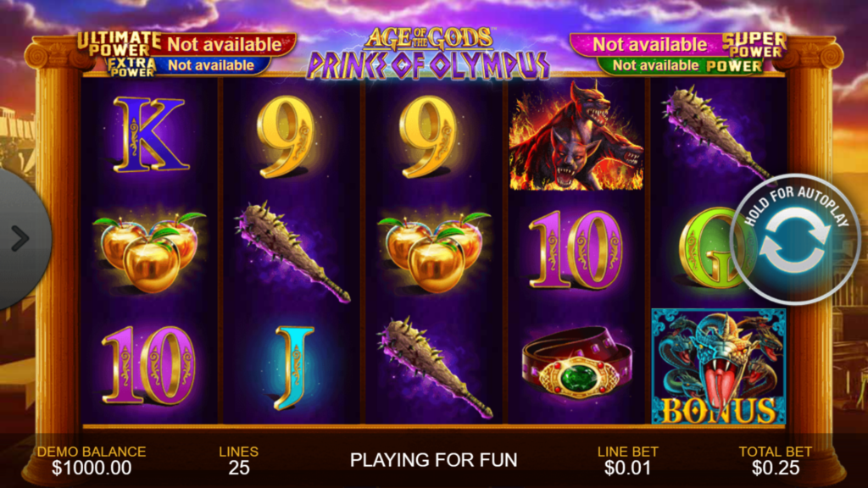The width and height of the screenshot is (868, 488).
Task: Click the cyan J symbol
Action: coord(292,368)
